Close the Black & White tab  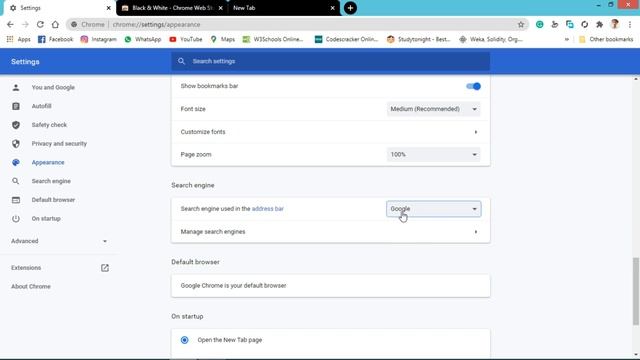click(x=220, y=8)
